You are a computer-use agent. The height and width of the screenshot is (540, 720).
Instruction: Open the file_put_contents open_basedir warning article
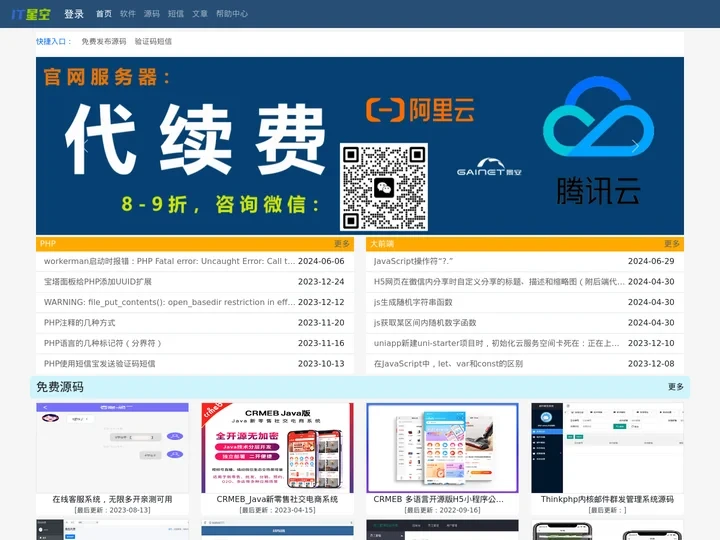coord(169,302)
